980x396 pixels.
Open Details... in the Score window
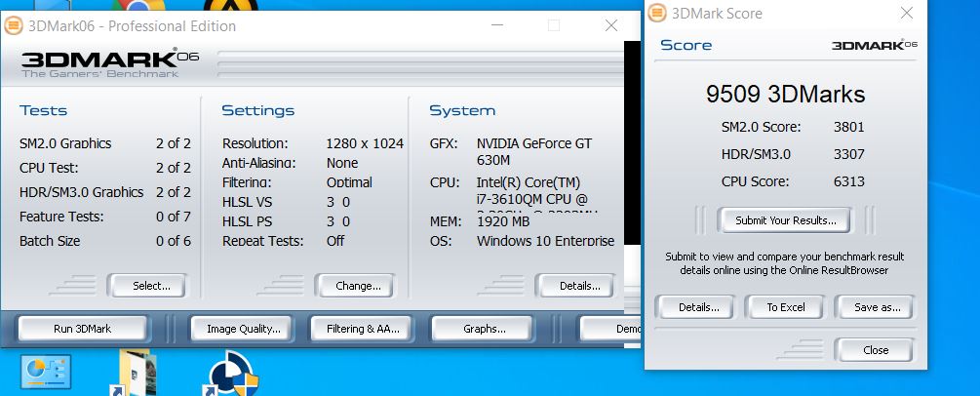coord(696,307)
